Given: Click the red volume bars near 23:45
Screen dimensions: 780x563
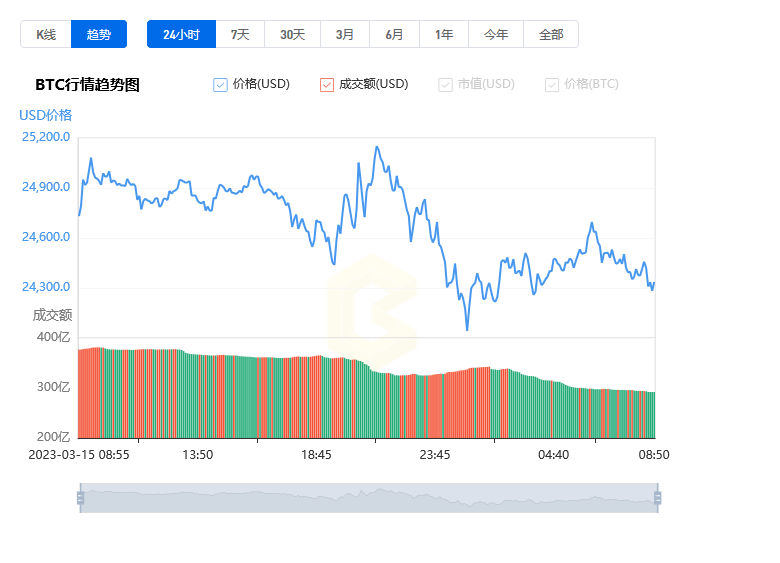Looking at the screenshot, I should pos(434,405).
